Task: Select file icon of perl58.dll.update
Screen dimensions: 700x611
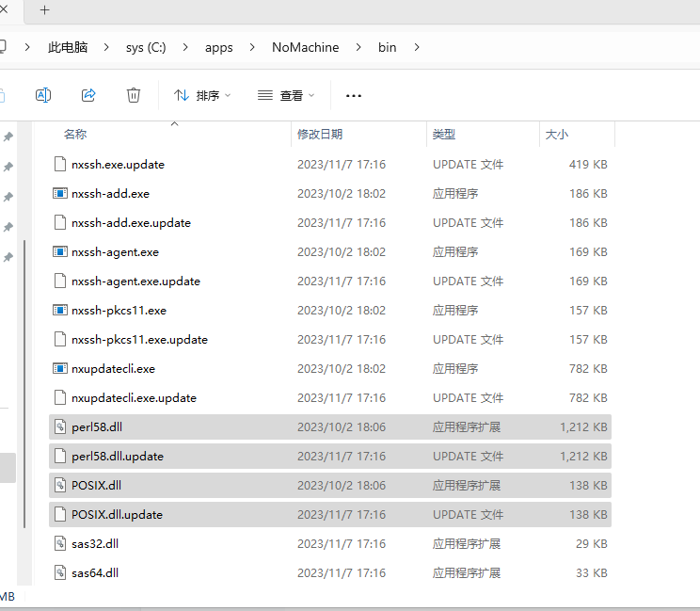Action: [60, 456]
